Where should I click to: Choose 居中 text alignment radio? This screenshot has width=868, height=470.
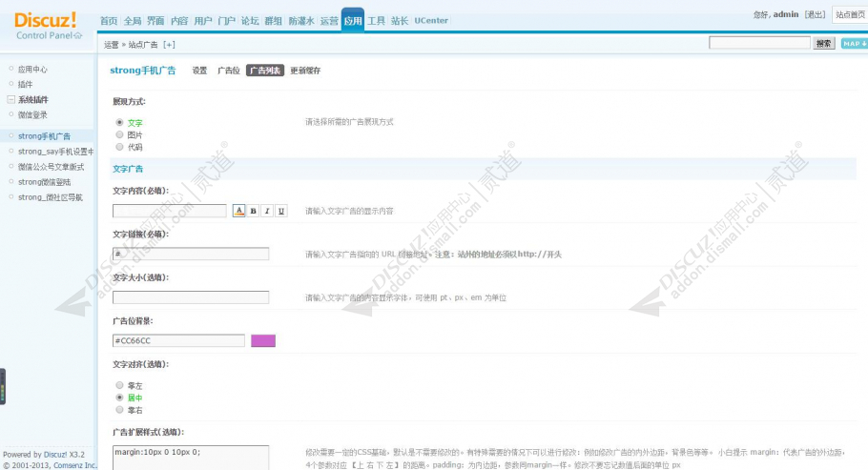119,398
